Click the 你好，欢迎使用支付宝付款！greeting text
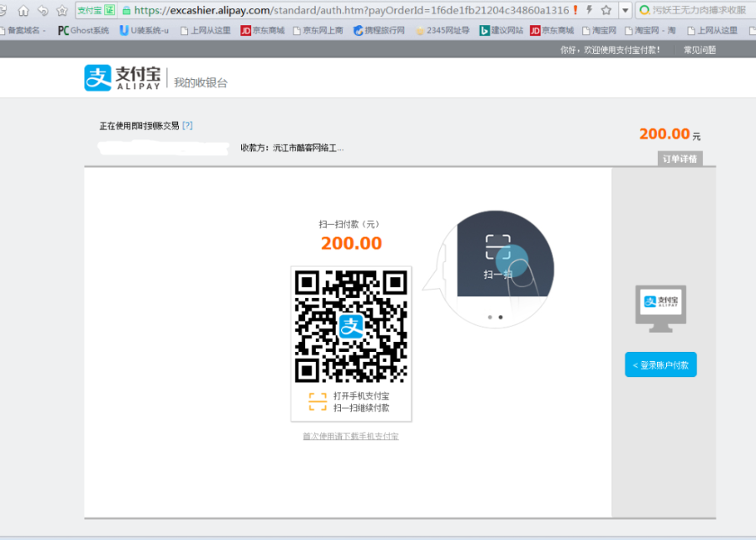Image resolution: width=756 pixels, height=540 pixels. pos(611,50)
